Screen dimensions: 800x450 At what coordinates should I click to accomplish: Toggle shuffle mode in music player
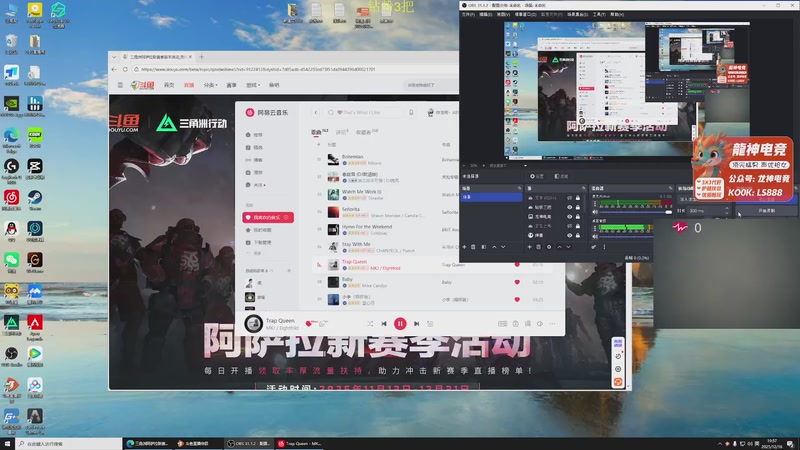(x=370, y=323)
